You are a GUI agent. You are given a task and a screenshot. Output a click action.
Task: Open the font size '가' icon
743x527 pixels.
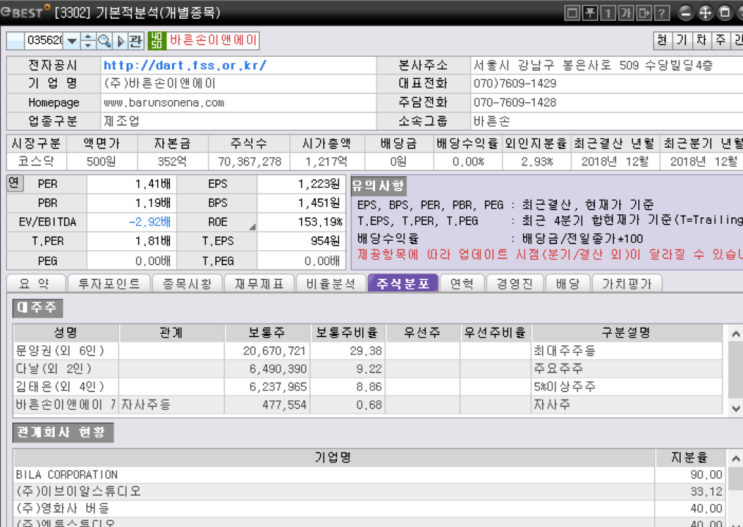point(626,13)
